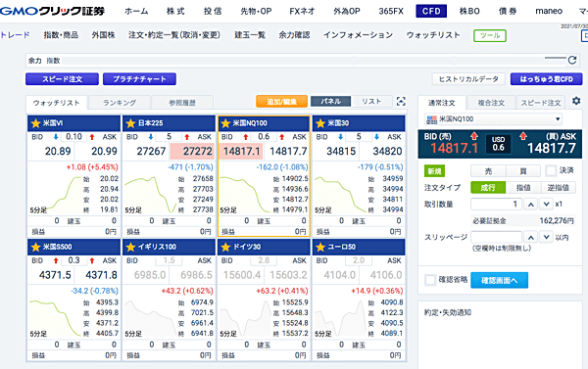Open the 米国NQ100 instrument dropdown
588x369 pixels.
pyautogui.click(x=493, y=119)
